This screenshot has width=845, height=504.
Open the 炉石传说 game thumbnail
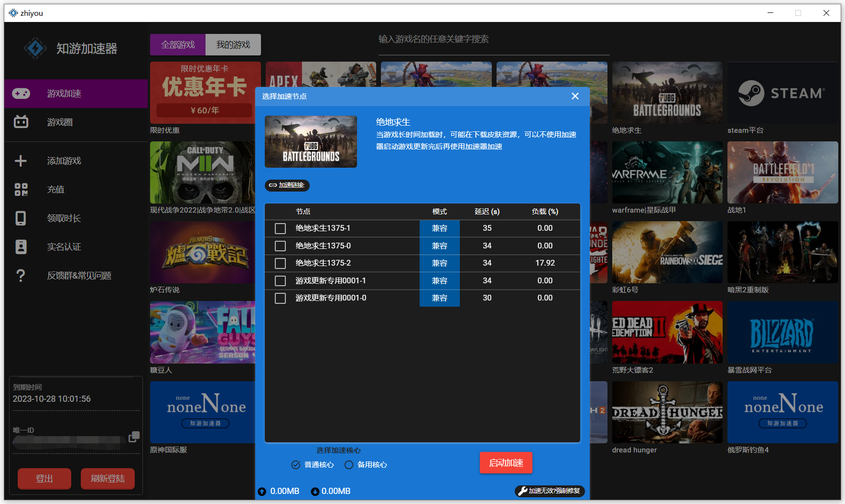[203, 252]
